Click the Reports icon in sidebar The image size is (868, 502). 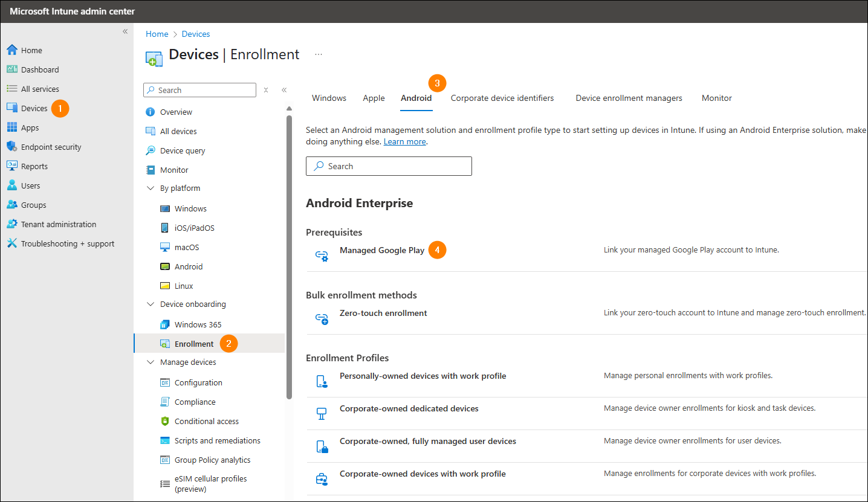[x=11, y=166]
